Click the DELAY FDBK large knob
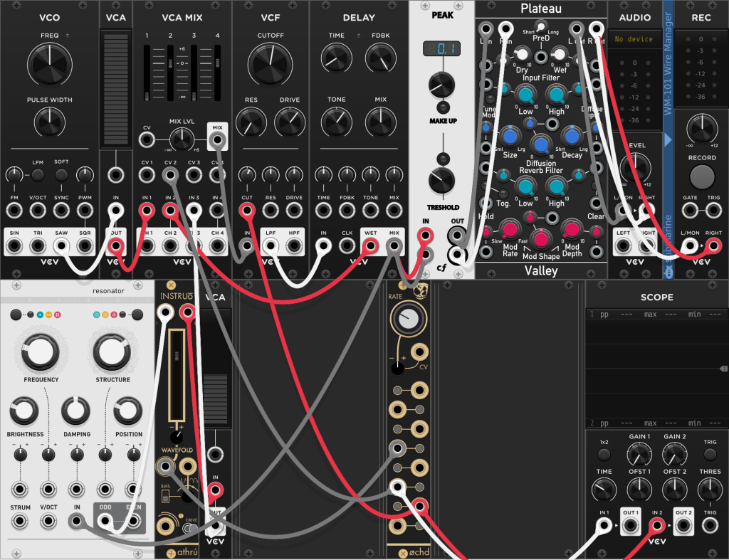The image size is (729, 560). point(381,58)
